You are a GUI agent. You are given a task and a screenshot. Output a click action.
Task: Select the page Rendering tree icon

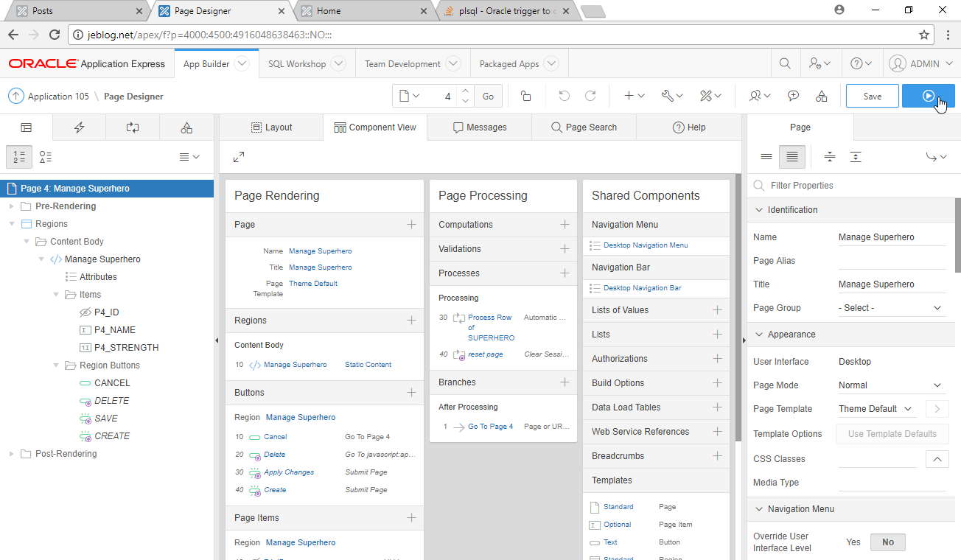[x=26, y=127]
